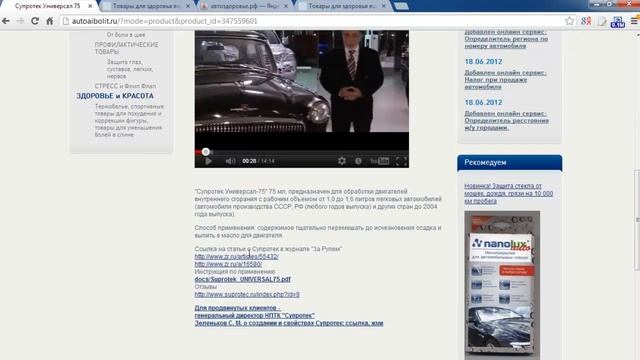Click the pencil note extension icon
This screenshot has width=640, height=360.
tap(602, 21)
